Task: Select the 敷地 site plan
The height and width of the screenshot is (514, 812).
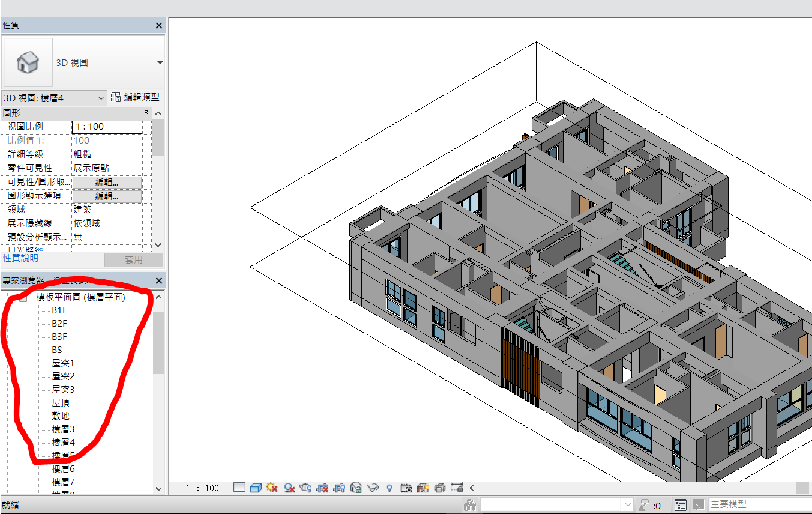Action: (x=61, y=416)
